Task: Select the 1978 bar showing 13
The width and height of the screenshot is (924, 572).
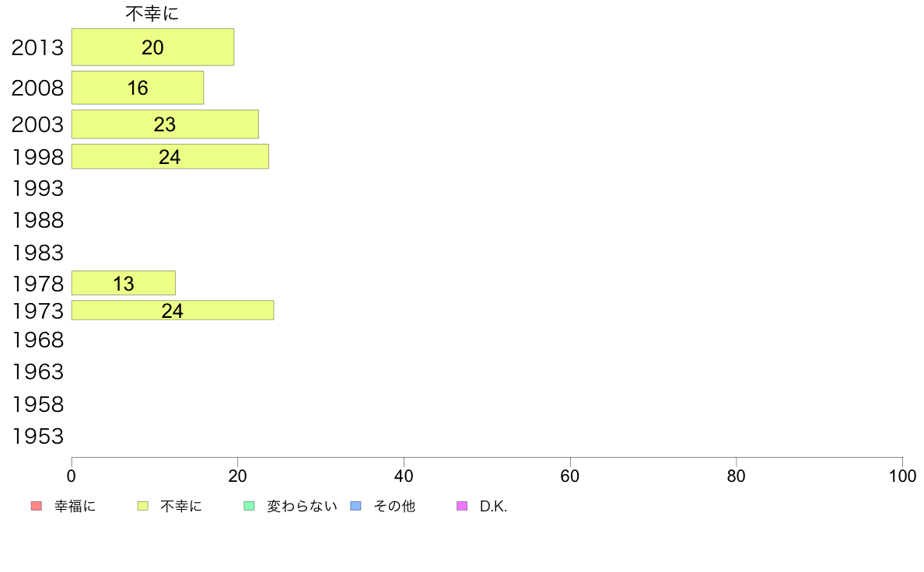Action: tap(124, 284)
